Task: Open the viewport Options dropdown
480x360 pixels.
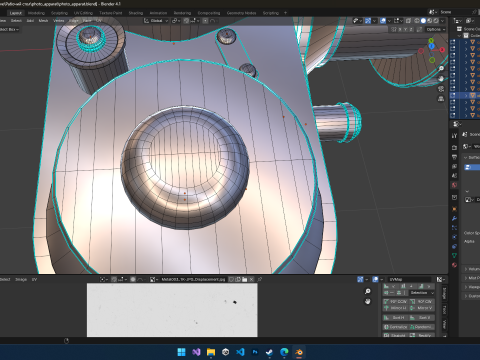Action: (x=436, y=29)
